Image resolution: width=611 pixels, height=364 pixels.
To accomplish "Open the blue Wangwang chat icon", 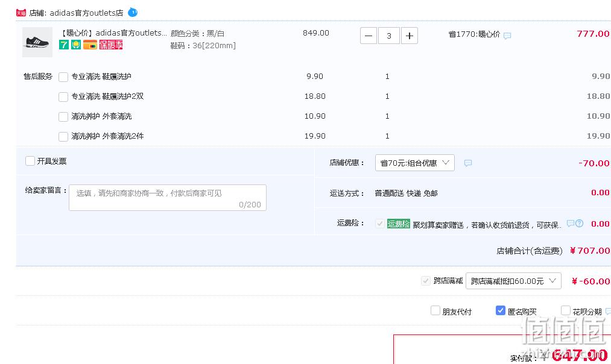I will [x=133, y=13].
